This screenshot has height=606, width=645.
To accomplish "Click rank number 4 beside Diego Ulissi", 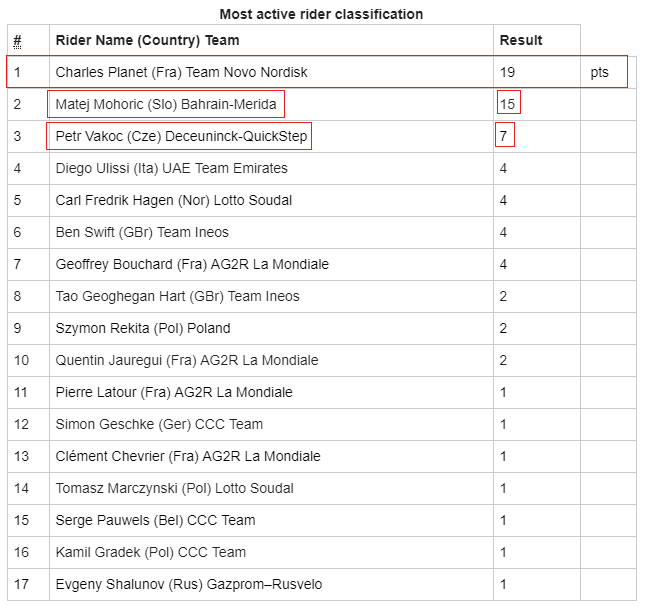I will [17, 168].
